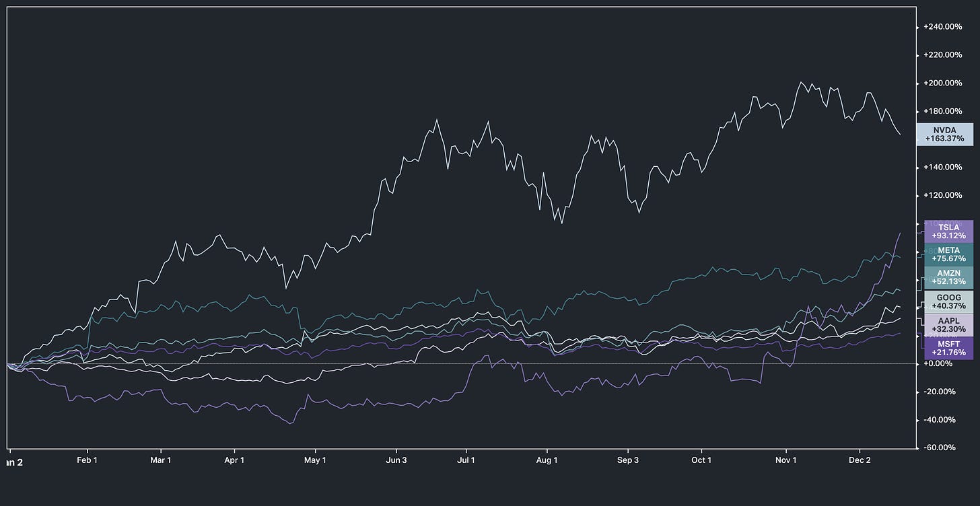Image resolution: width=980 pixels, height=506 pixels.
Task: Select the AMZN +52.13% label
Action: click(948, 278)
